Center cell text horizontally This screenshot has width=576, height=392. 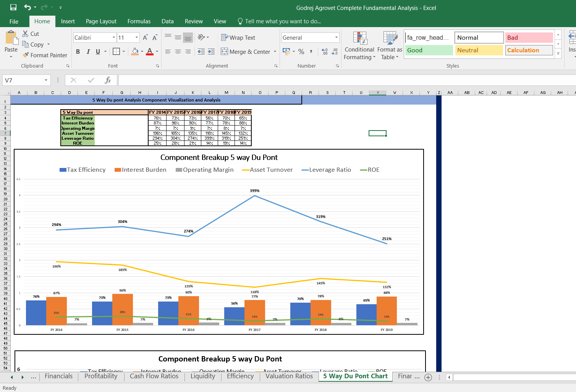(x=178, y=52)
